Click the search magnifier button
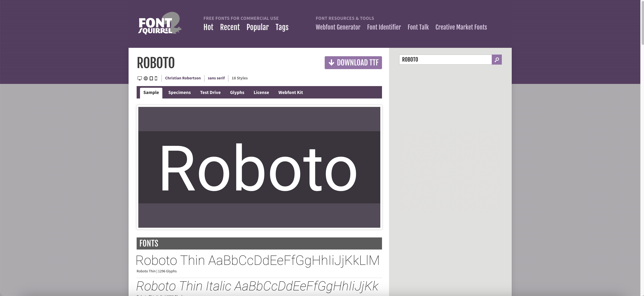The image size is (644, 296). click(x=496, y=60)
